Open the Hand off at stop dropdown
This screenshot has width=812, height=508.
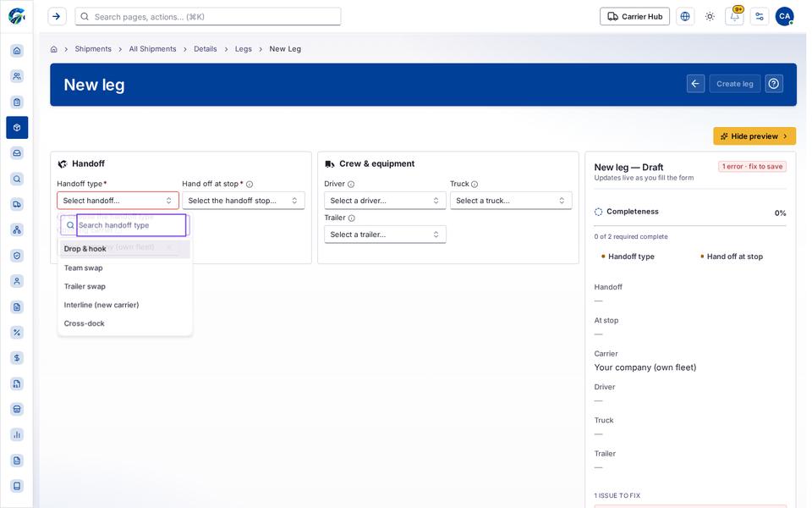(x=244, y=201)
